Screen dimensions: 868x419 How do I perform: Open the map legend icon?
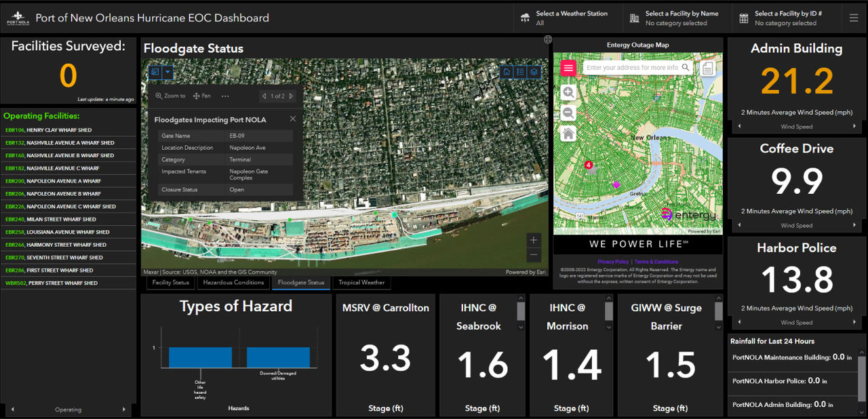[520, 72]
